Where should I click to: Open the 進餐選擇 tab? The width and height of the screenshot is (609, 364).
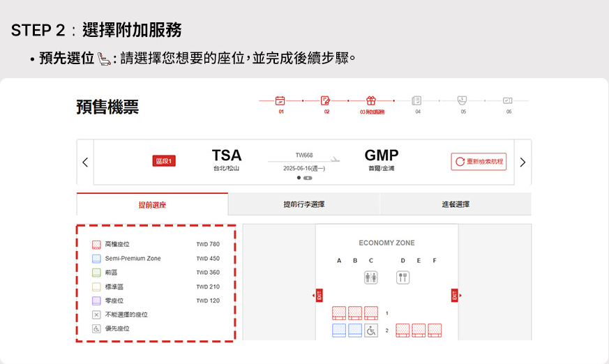(455, 204)
